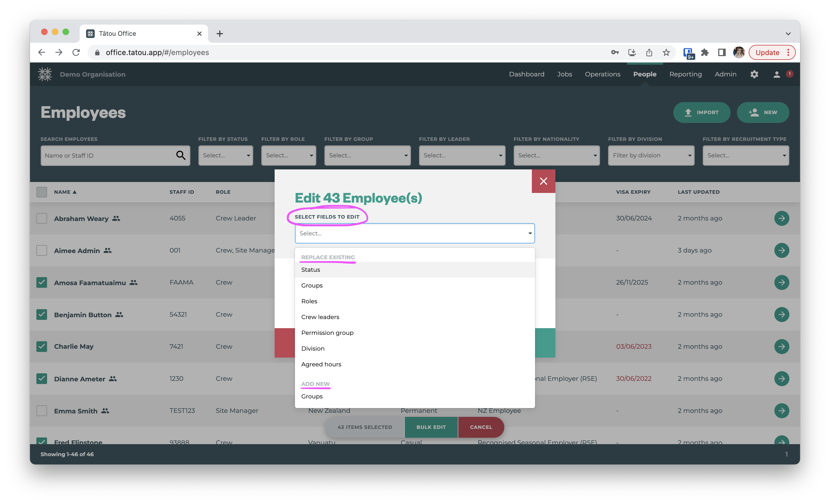Choose Permission group from field list
The width and height of the screenshot is (830, 504).
pyautogui.click(x=327, y=333)
